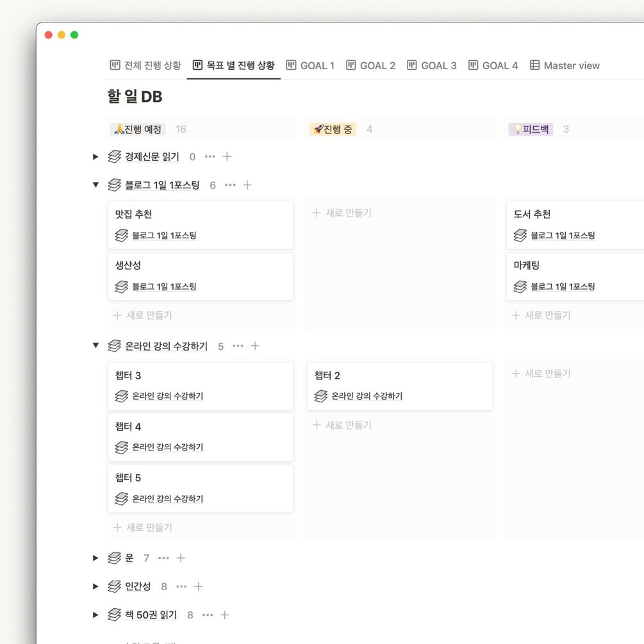Open the 챕터 3 card

coord(201,386)
